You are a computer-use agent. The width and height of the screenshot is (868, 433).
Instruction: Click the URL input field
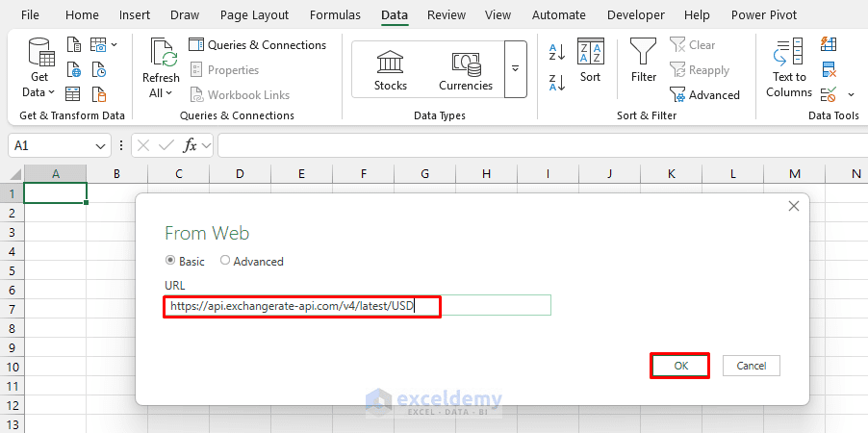(x=358, y=306)
